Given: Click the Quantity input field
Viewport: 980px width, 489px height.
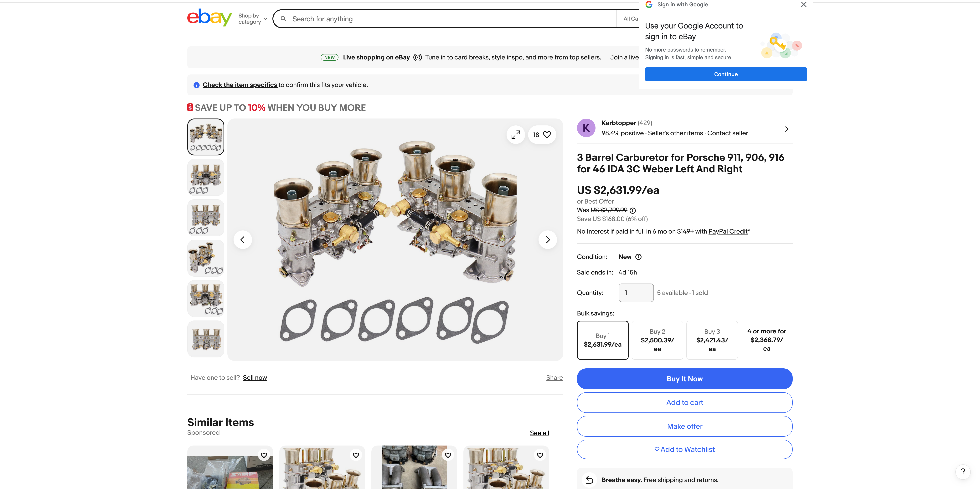Looking at the screenshot, I should [x=636, y=293].
